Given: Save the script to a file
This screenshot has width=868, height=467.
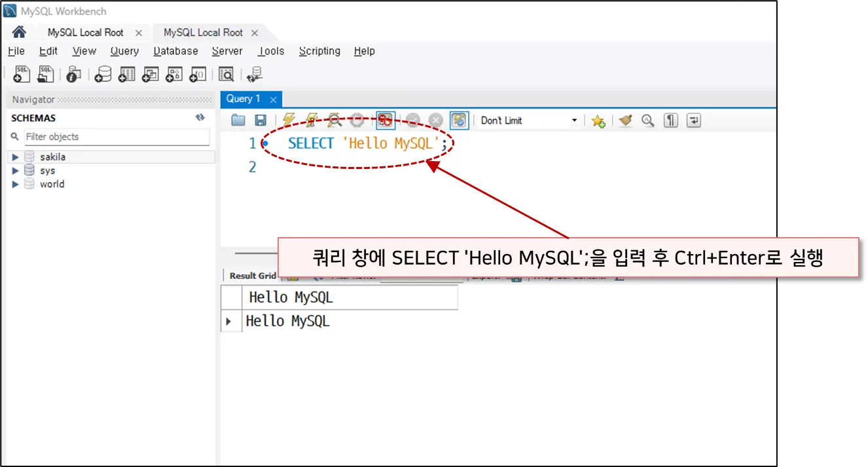Looking at the screenshot, I should tap(261, 121).
